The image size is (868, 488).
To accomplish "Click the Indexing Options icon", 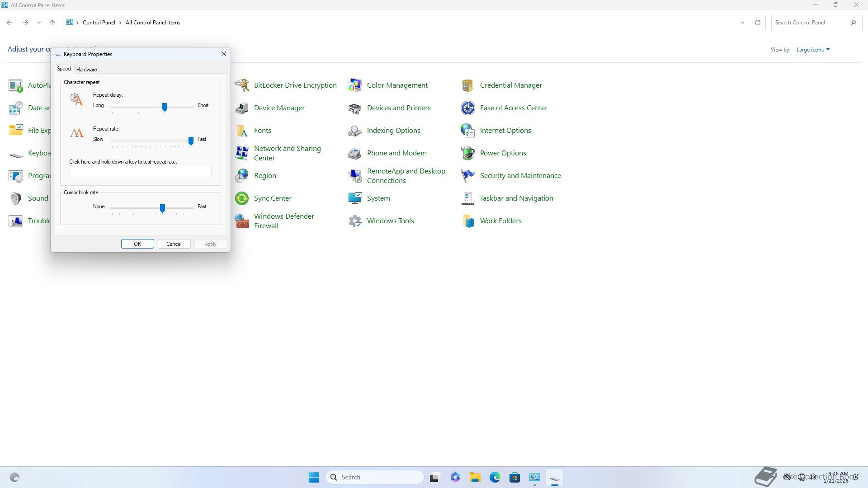I will tap(355, 131).
